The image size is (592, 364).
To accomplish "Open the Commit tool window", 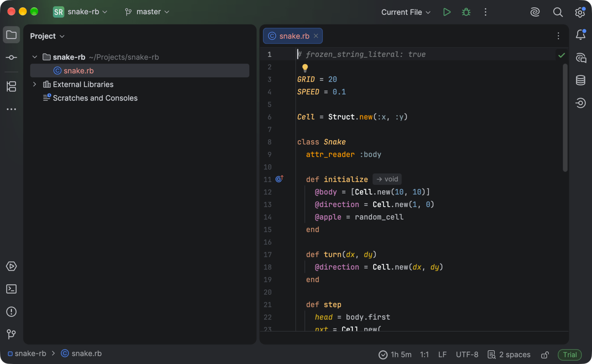I will pyautogui.click(x=11, y=58).
